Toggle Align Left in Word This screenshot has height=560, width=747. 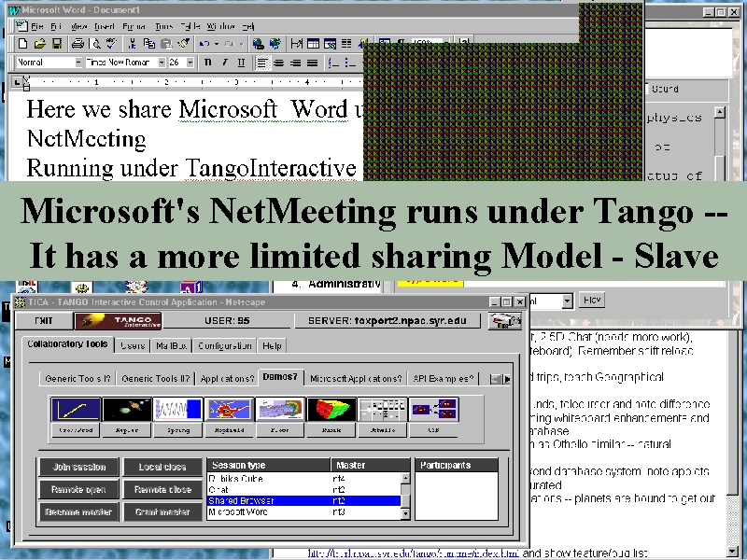[261, 63]
